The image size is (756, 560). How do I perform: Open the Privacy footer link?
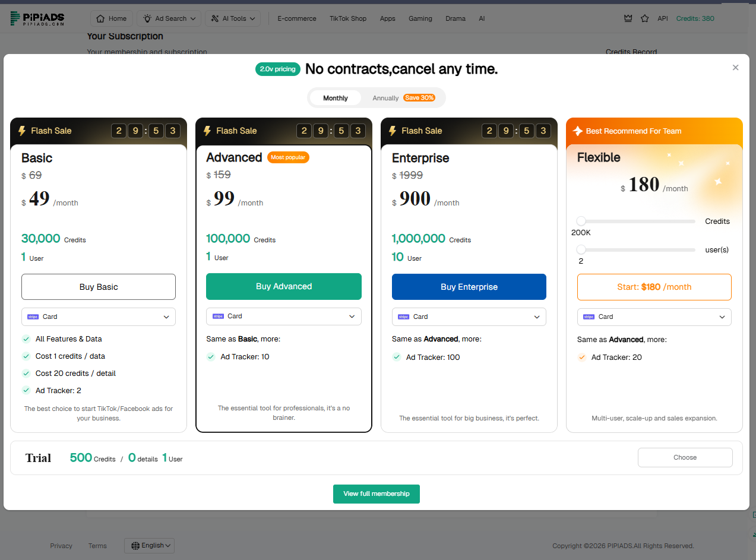[x=61, y=546]
